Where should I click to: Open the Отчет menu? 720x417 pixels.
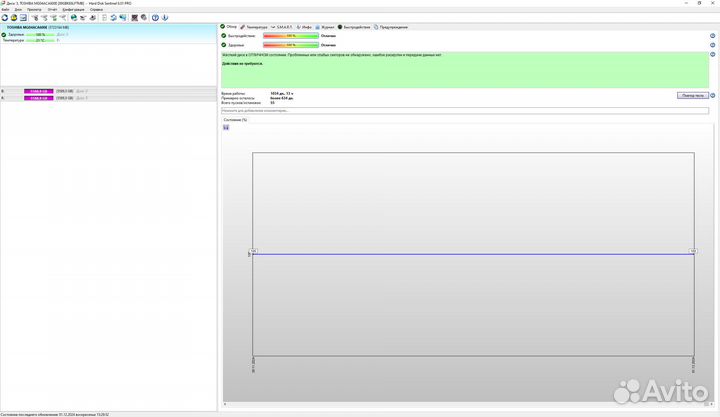(x=51, y=9)
